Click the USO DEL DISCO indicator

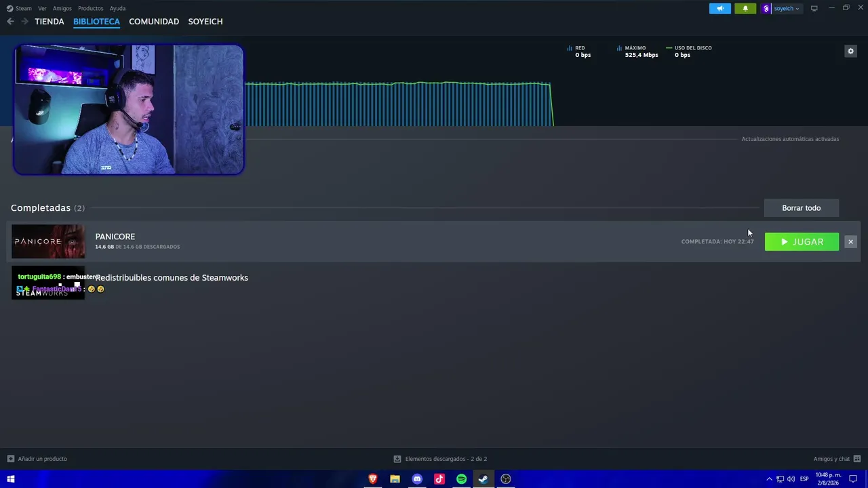click(689, 52)
